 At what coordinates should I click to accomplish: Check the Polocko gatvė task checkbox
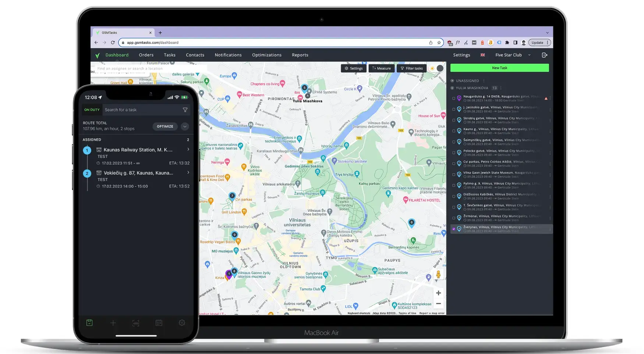coord(453,153)
